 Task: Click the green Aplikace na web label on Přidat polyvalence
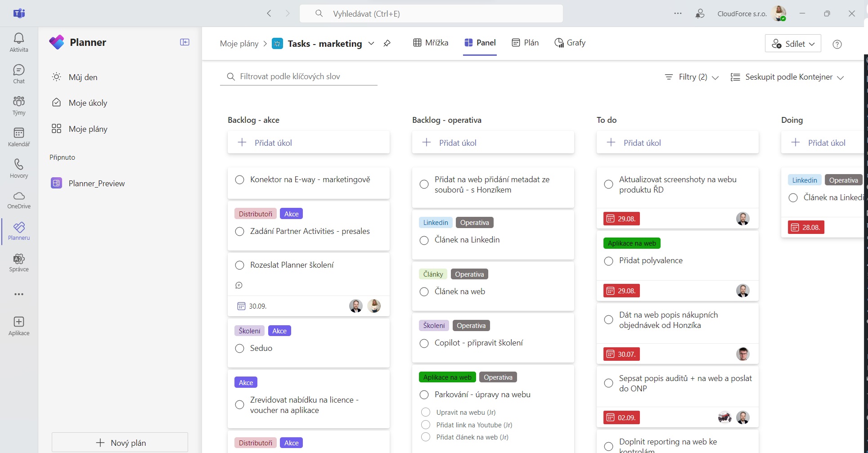[x=632, y=243]
